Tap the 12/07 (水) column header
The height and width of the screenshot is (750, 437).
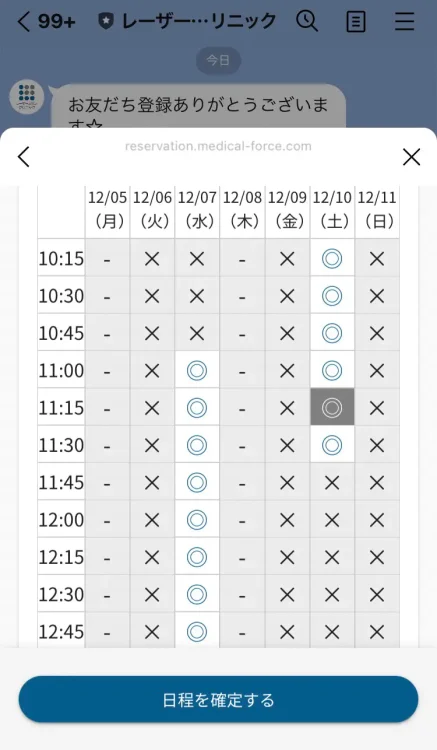(197, 210)
